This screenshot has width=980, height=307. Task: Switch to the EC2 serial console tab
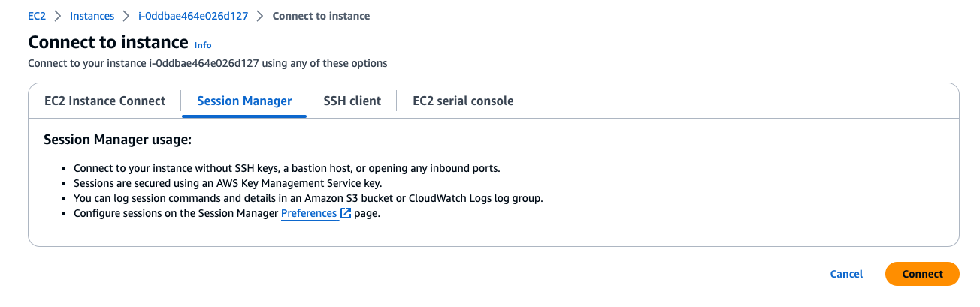coord(463,101)
